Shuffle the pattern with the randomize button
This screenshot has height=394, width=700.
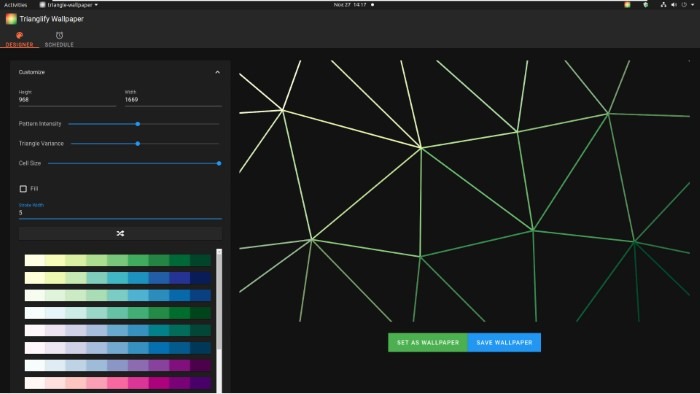[120, 233]
